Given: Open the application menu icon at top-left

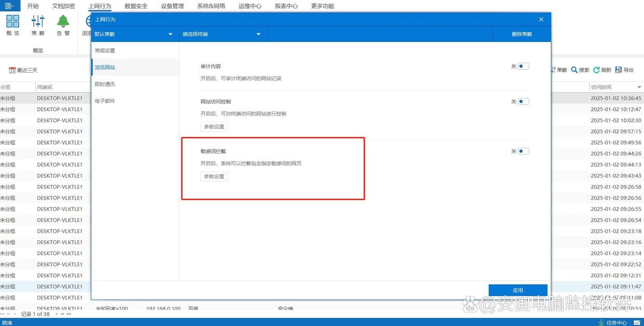Looking at the screenshot, I should 9,6.
